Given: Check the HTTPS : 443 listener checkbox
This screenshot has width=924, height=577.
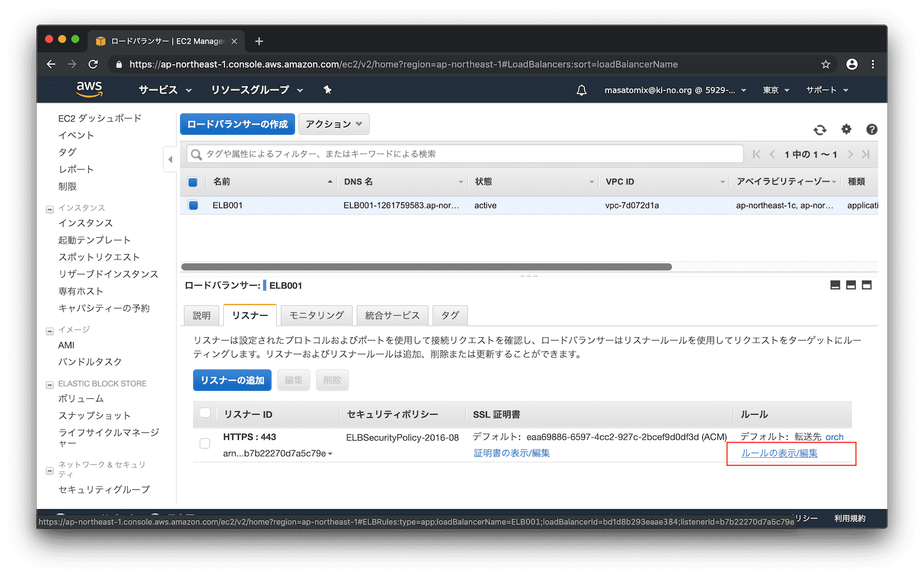Looking at the screenshot, I should pyautogui.click(x=205, y=443).
